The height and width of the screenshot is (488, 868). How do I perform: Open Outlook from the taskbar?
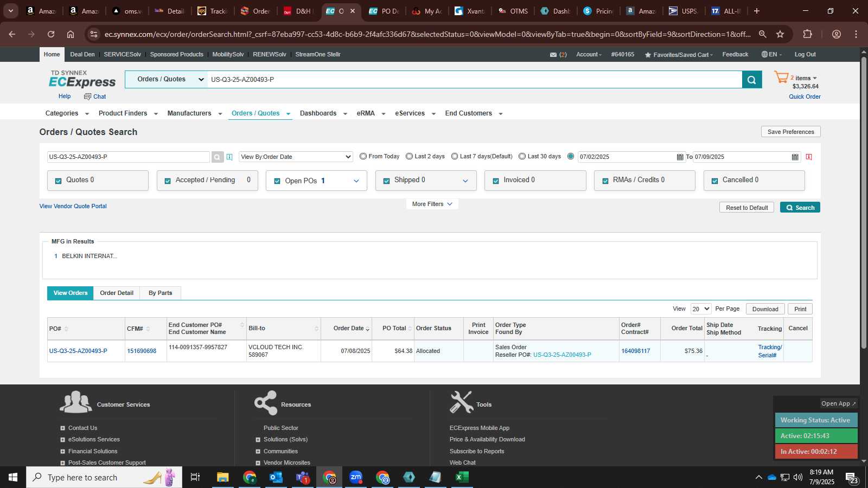click(276, 477)
